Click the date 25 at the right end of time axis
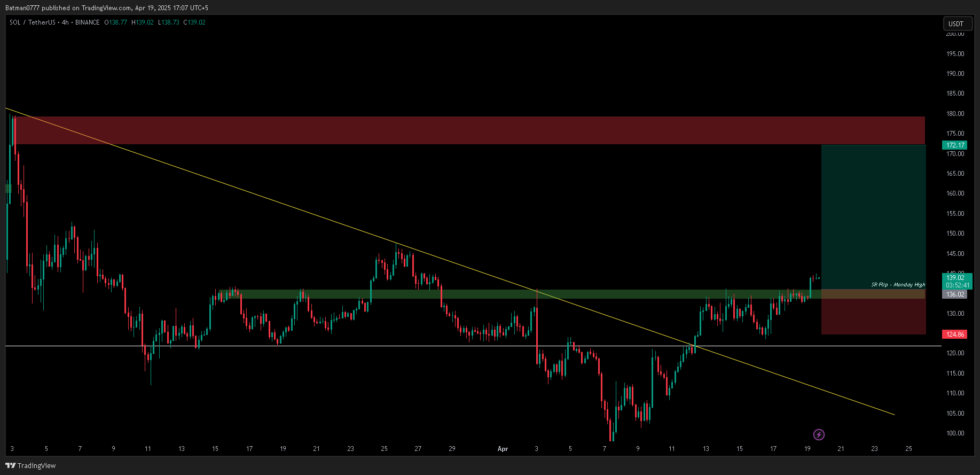Viewport: 980px width, 475px height. (x=908, y=449)
